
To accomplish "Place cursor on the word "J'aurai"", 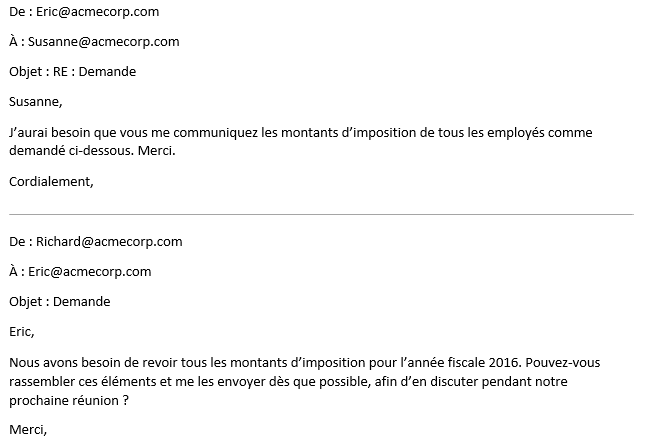I will click(x=26, y=132).
